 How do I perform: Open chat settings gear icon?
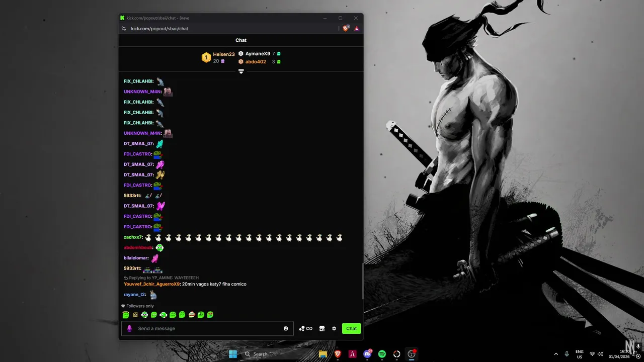pos(334,328)
